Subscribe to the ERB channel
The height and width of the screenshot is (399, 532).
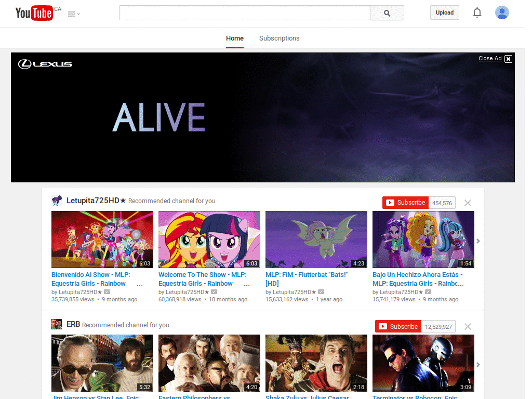pos(398,326)
